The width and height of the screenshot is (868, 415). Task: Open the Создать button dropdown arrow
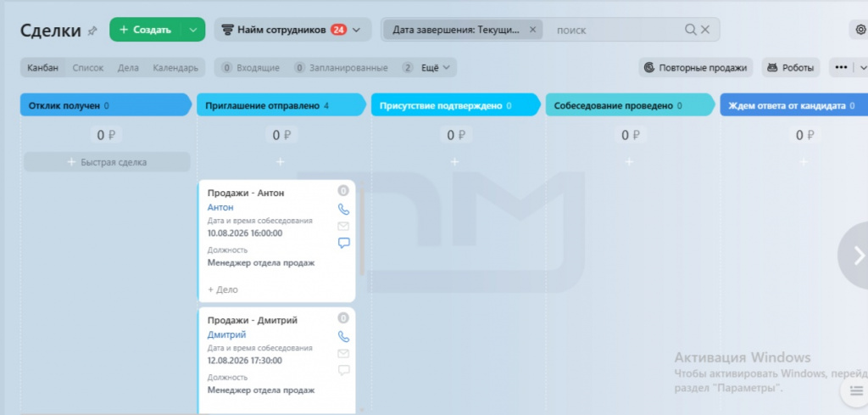pyautogui.click(x=193, y=30)
